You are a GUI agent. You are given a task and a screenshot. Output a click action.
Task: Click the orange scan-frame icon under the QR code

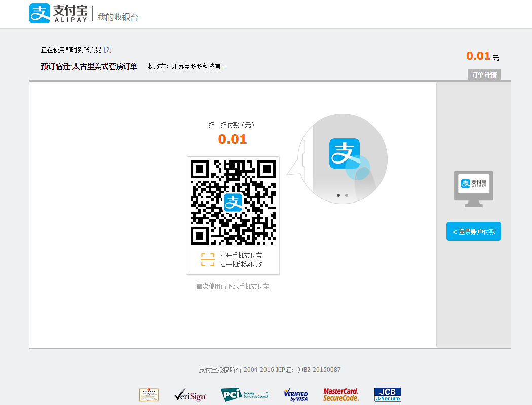tap(208, 260)
